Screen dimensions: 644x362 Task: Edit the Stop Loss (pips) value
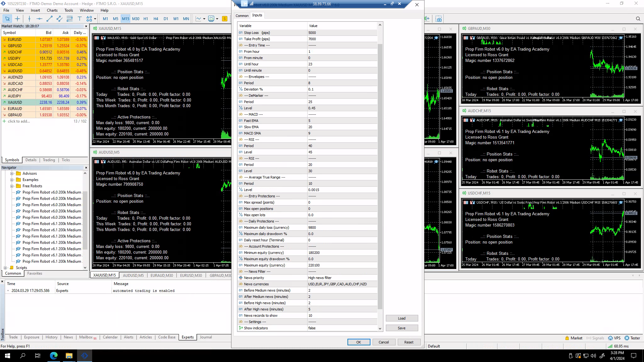(342, 33)
